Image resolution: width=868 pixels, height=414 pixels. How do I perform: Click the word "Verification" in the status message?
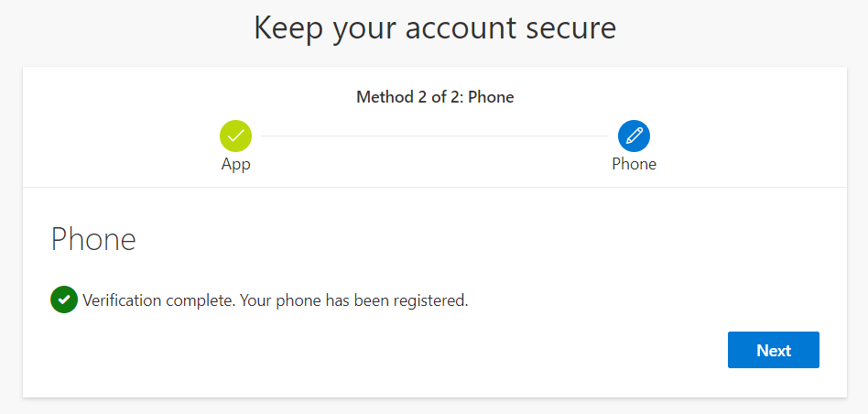(122, 300)
